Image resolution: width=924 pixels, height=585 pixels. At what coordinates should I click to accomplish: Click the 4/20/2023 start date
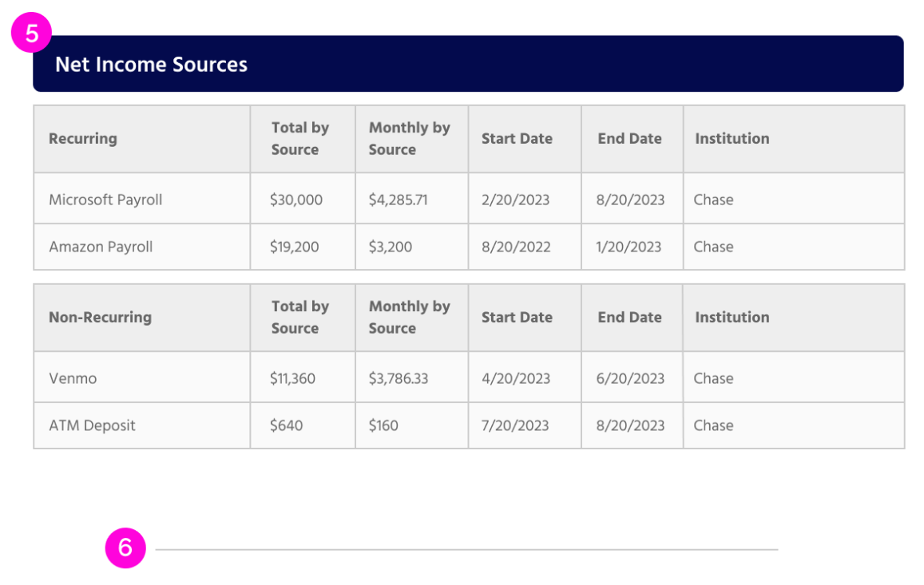[x=516, y=378]
